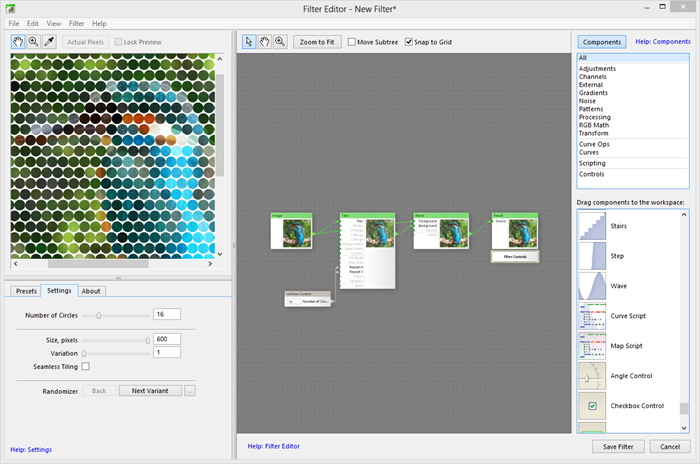The width and height of the screenshot is (700, 464).
Task: Click the Next Variant button
Action: pyautogui.click(x=149, y=390)
